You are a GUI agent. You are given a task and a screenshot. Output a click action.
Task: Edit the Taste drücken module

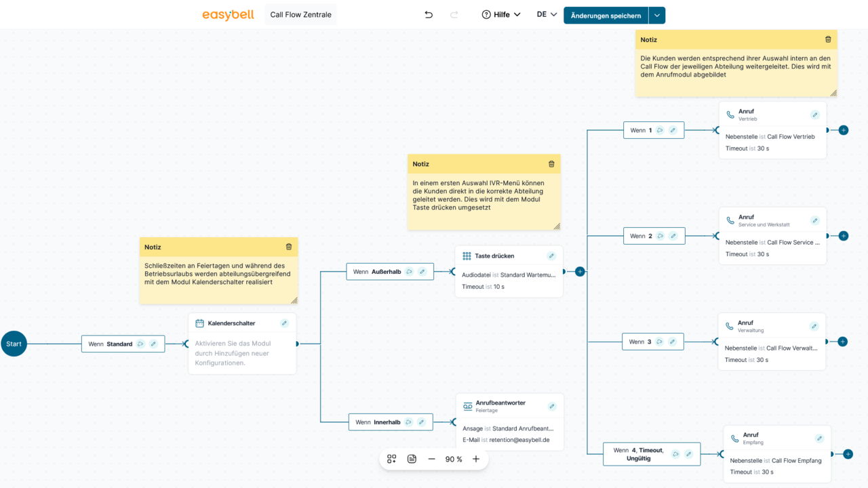551,256
